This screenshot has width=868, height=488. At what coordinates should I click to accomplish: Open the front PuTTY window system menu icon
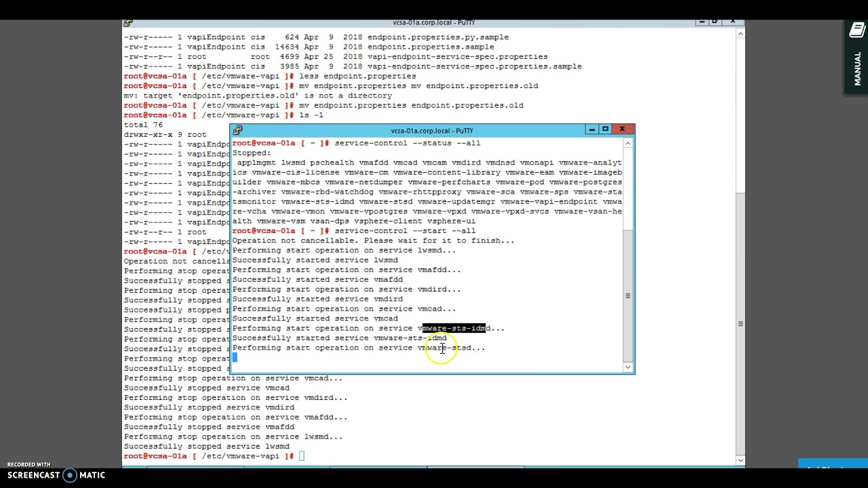pyautogui.click(x=237, y=130)
